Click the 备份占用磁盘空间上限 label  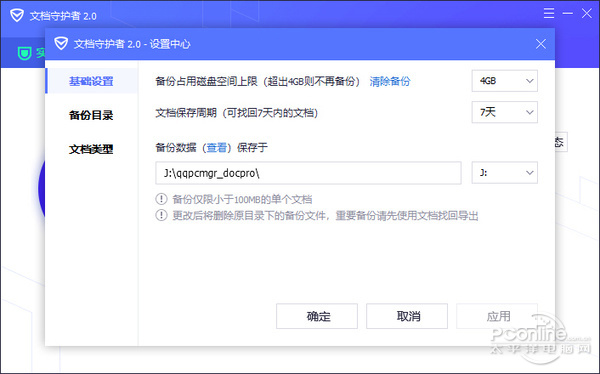207,81
